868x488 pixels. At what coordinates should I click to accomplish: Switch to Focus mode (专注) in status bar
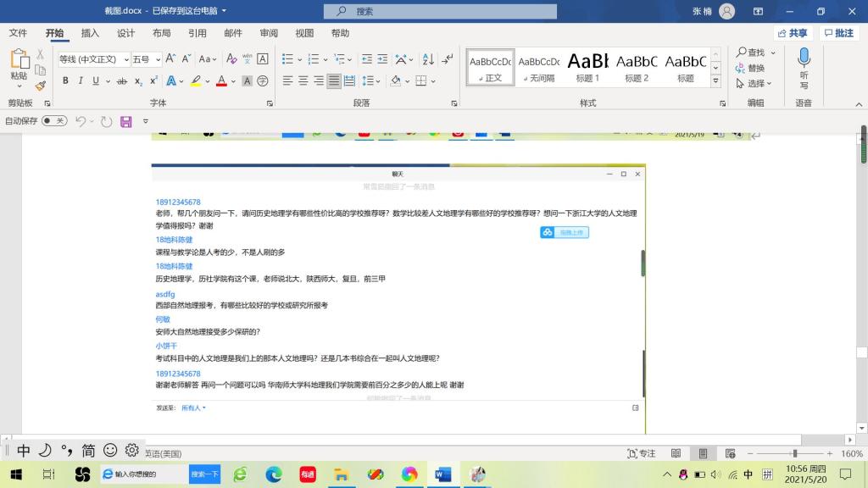click(641, 453)
